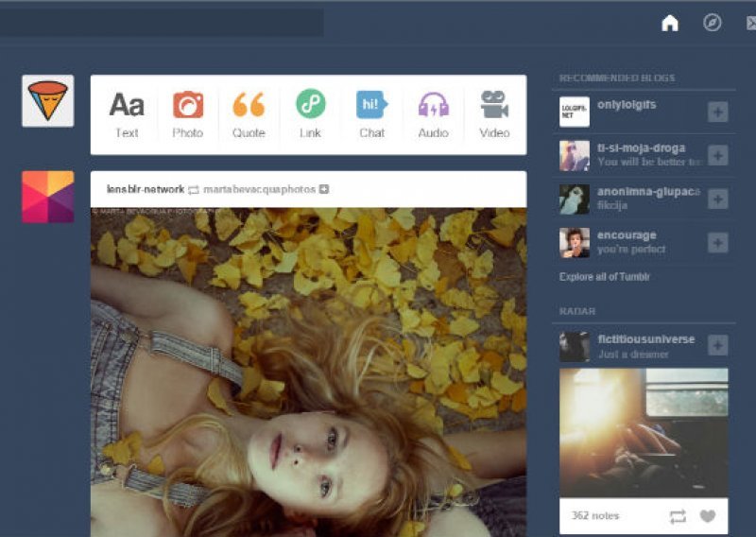The height and width of the screenshot is (537, 756).
Task: Open your blog avatar with cone icon
Action: click(48, 101)
